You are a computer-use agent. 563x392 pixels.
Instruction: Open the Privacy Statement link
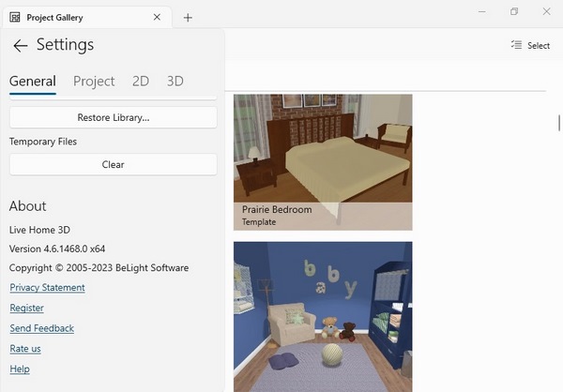[48, 288]
